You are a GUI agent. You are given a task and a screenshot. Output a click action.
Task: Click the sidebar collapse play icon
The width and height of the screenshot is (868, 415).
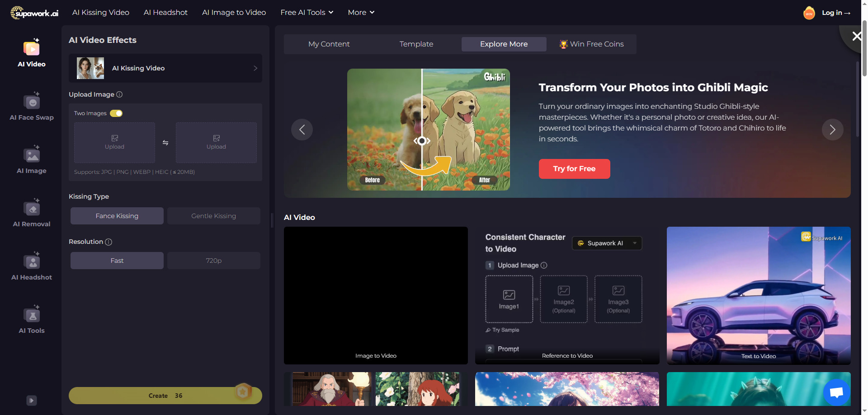[x=31, y=401]
